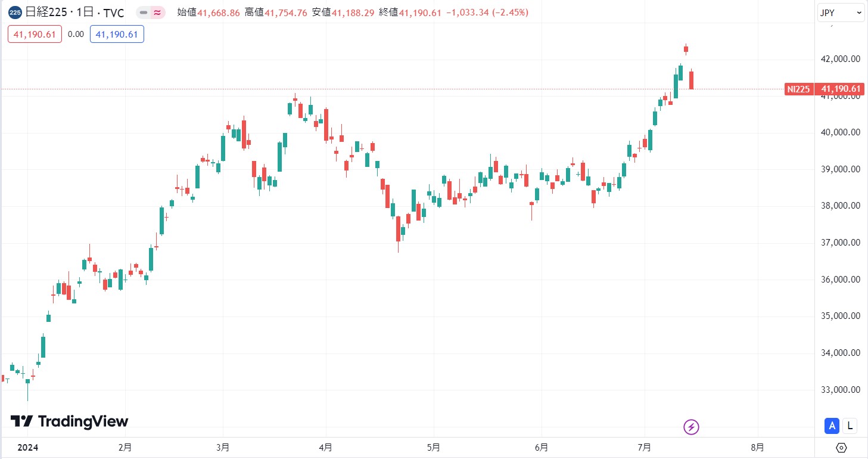The height and width of the screenshot is (459, 868).
Task: Click the 7月 label on the time axis
Action: [x=645, y=448]
